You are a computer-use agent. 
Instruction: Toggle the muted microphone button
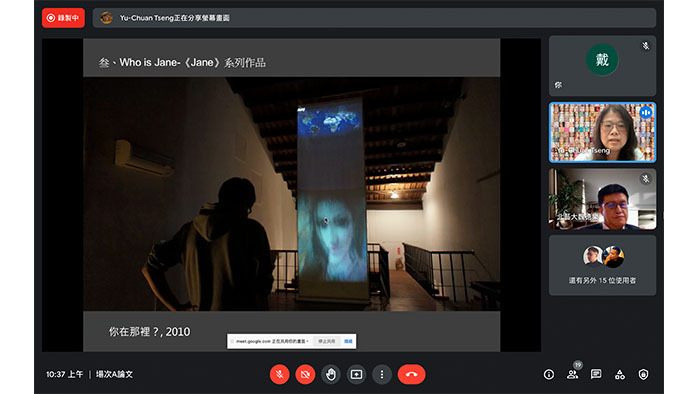279,374
